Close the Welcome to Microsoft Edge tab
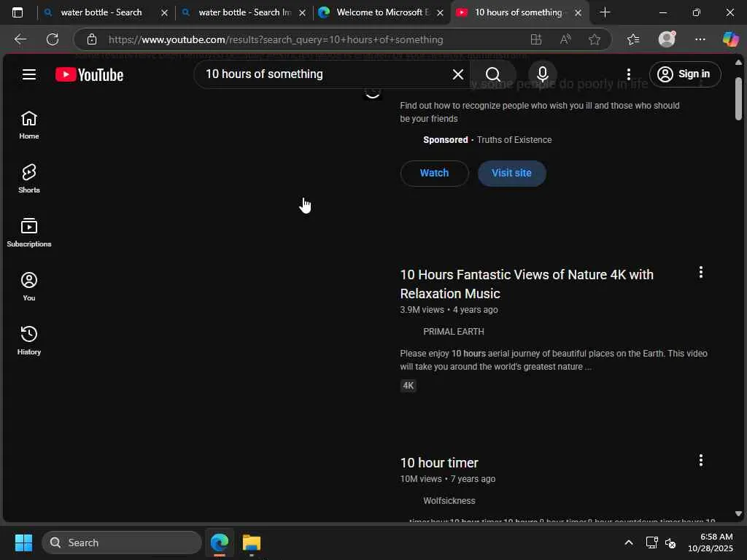 click(x=440, y=13)
